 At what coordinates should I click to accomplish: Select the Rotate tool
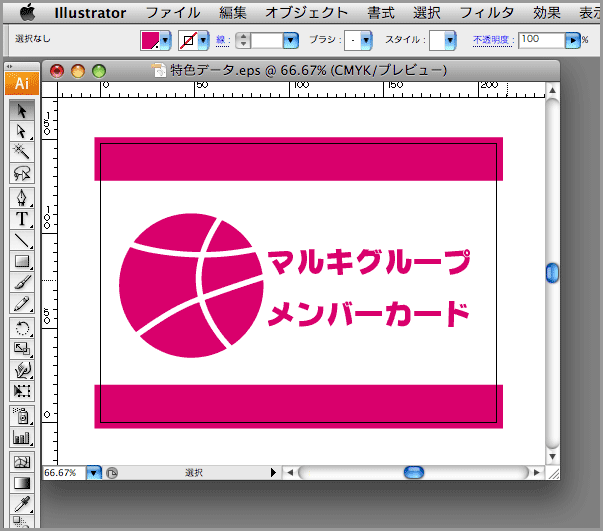(22, 327)
